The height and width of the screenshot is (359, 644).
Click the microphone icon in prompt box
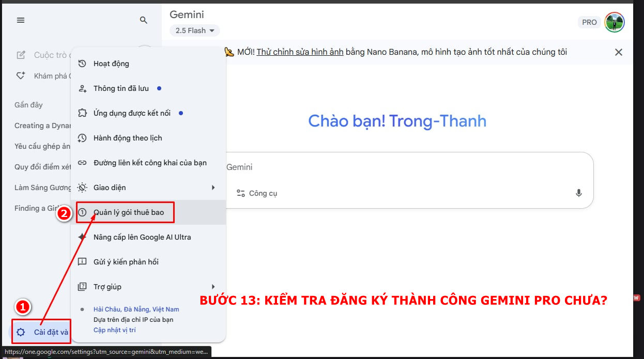coord(579,193)
